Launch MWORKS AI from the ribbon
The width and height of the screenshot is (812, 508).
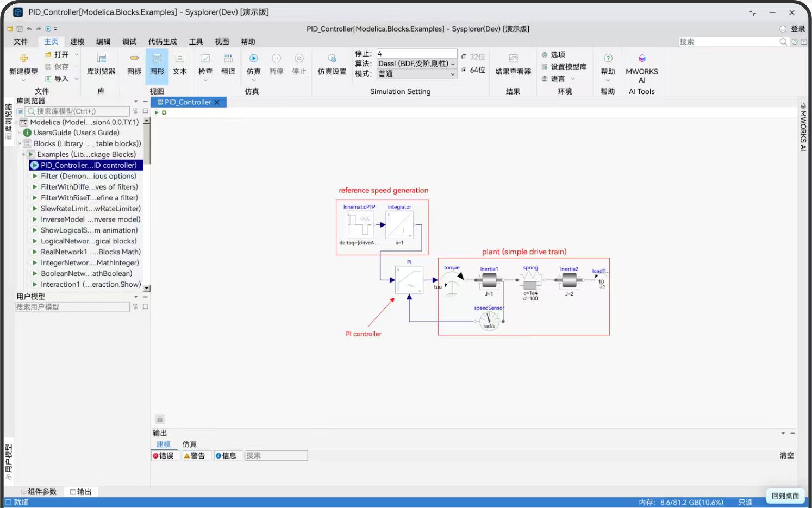tap(642, 67)
